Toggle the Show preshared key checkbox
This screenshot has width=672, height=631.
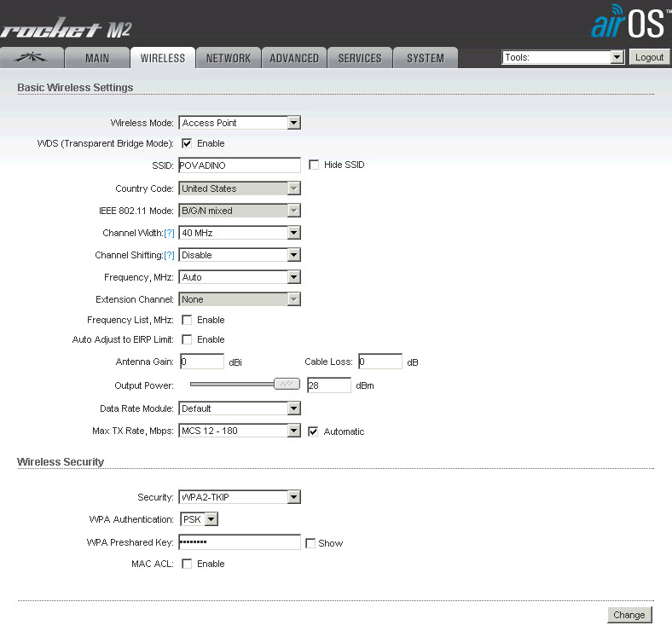tap(310, 543)
